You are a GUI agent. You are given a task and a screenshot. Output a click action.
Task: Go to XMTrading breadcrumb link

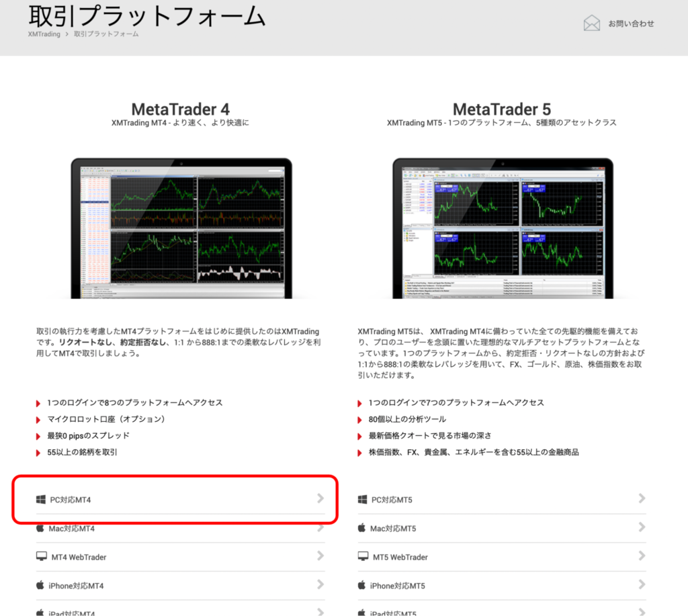[44, 34]
